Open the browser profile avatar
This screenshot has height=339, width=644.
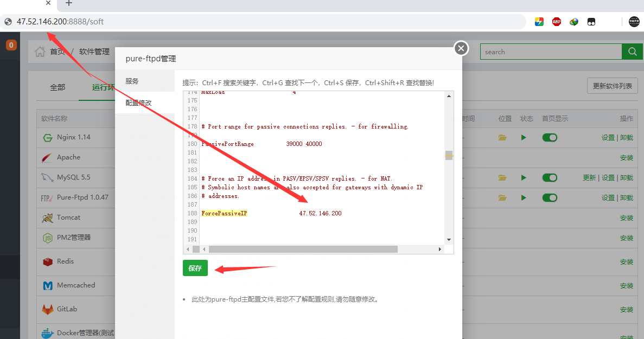[634, 22]
